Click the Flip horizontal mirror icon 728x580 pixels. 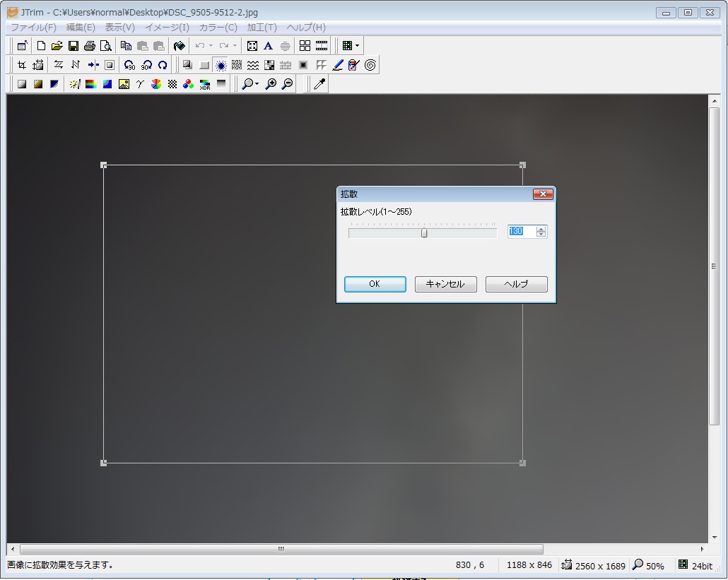coord(59,65)
